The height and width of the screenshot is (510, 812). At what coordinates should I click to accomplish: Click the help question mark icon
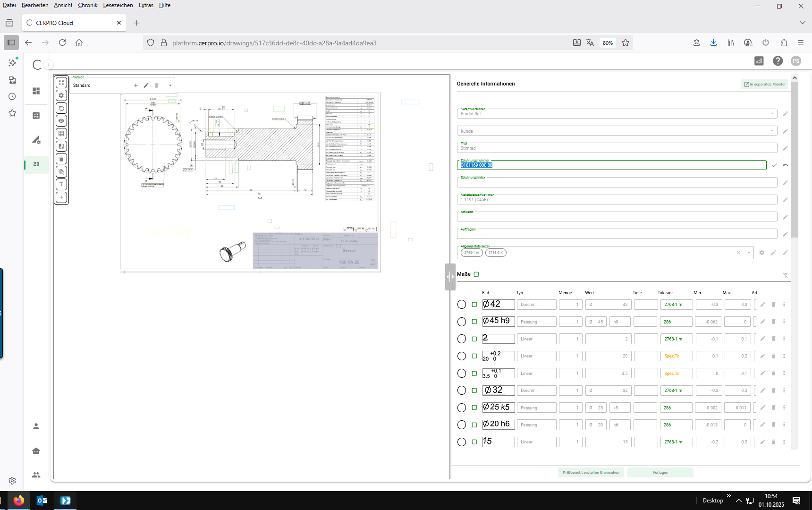point(778,61)
